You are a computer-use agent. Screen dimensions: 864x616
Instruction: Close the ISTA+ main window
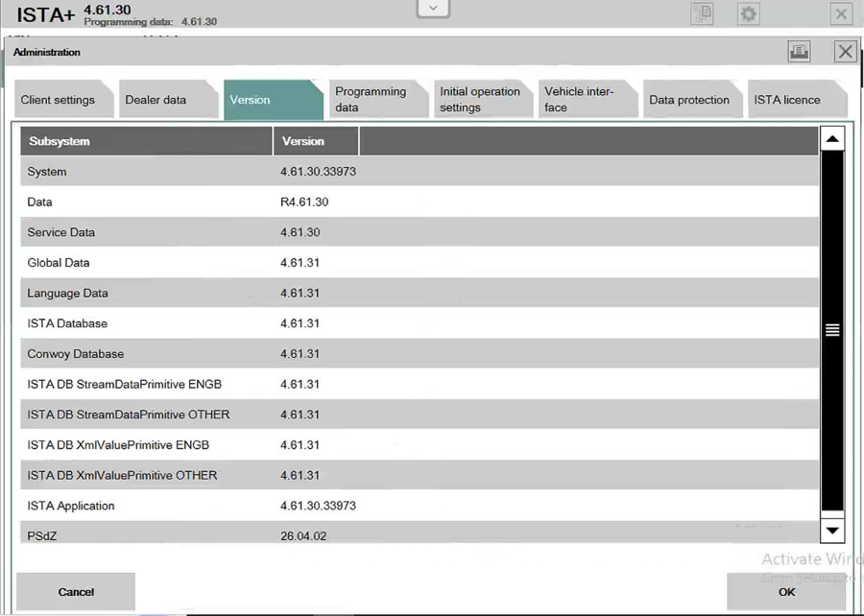[x=841, y=13]
